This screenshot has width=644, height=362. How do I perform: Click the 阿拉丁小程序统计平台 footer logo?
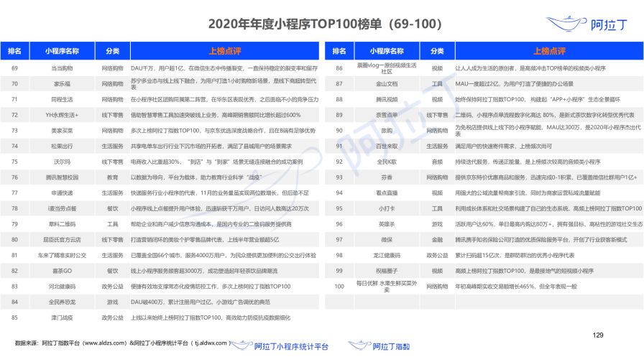click(x=280, y=346)
